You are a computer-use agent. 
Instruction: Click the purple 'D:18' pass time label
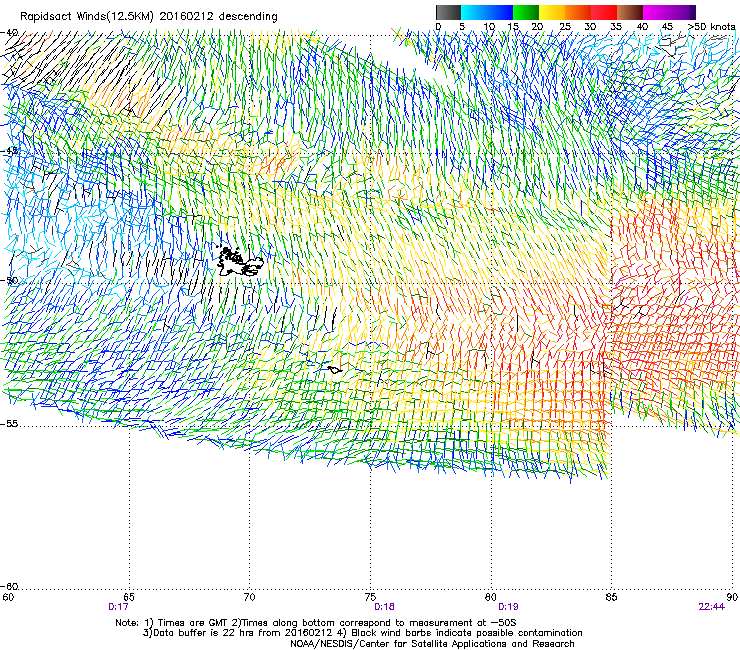click(x=384, y=607)
